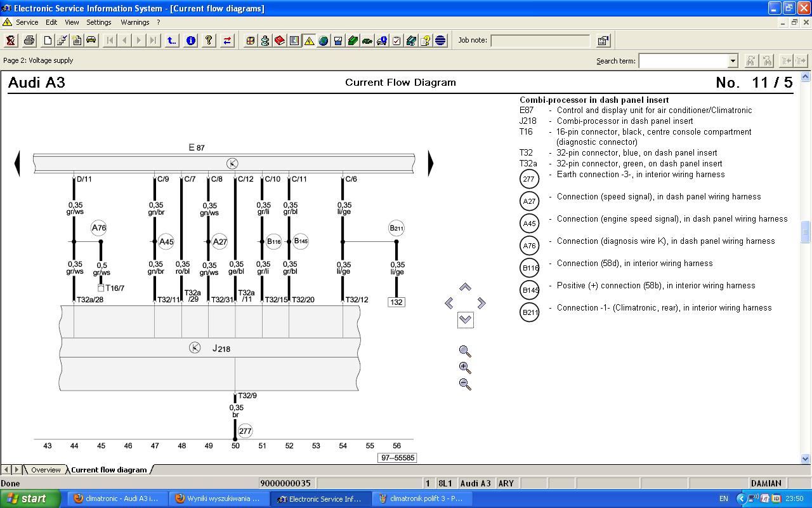Click the green person figure icon

pyautogui.click(x=265, y=41)
